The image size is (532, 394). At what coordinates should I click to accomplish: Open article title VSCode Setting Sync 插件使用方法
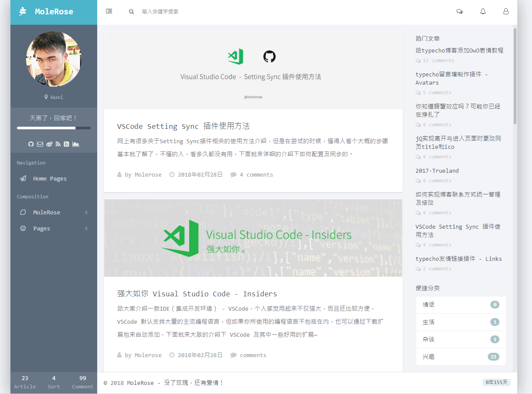[183, 126]
